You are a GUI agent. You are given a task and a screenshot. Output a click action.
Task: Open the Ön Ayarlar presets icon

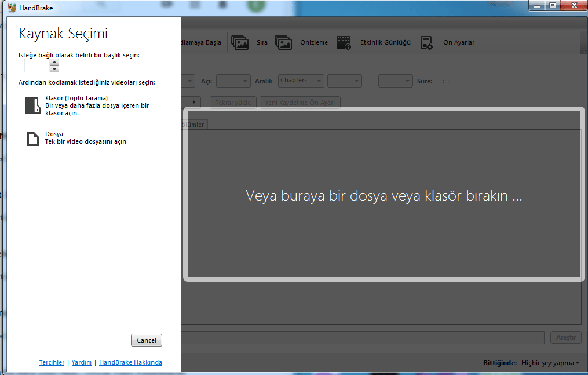426,43
